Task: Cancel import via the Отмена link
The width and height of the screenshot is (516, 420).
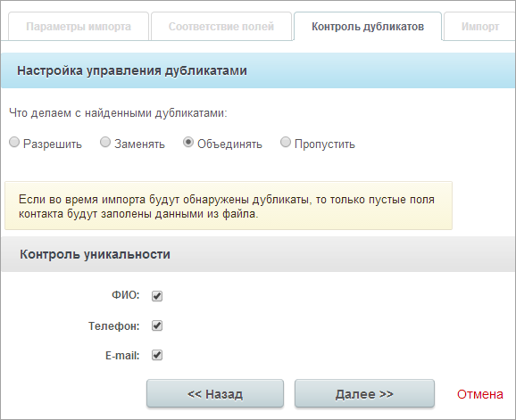Action: [479, 394]
